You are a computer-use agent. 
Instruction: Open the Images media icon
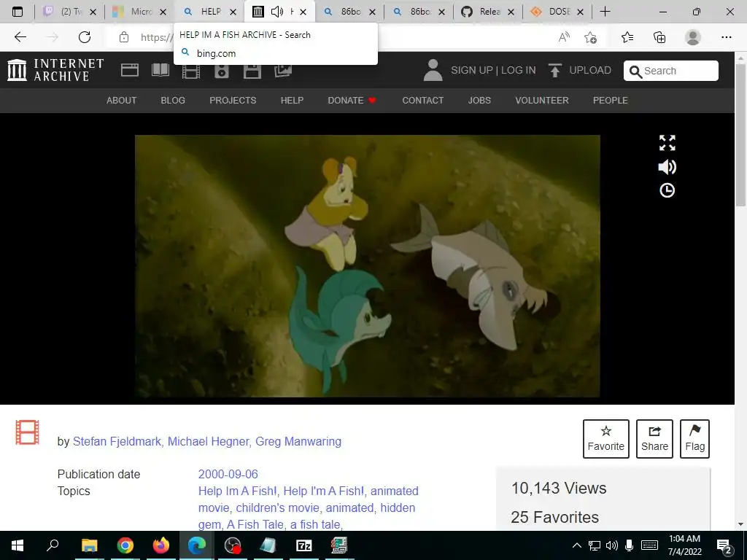283,71
